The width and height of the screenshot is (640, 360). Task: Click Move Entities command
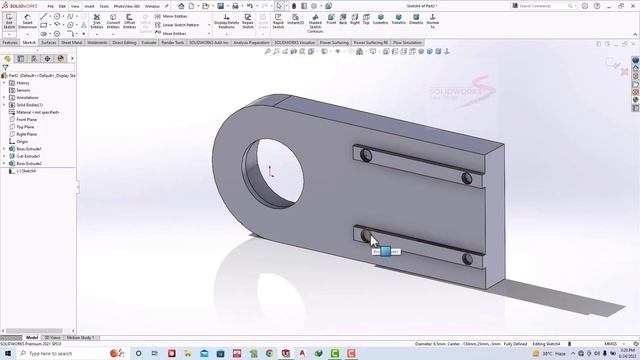tap(171, 33)
